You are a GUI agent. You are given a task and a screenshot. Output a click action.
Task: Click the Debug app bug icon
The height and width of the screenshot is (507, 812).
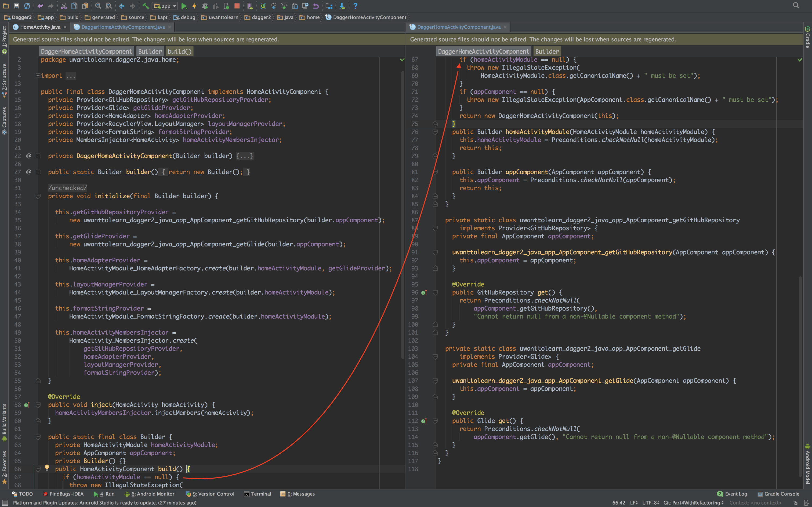(x=205, y=6)
